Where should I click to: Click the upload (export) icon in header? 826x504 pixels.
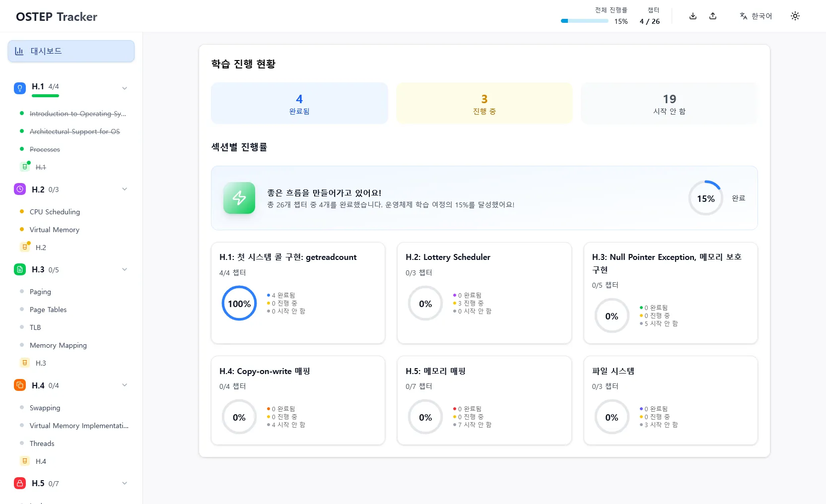tap(713, 16)
